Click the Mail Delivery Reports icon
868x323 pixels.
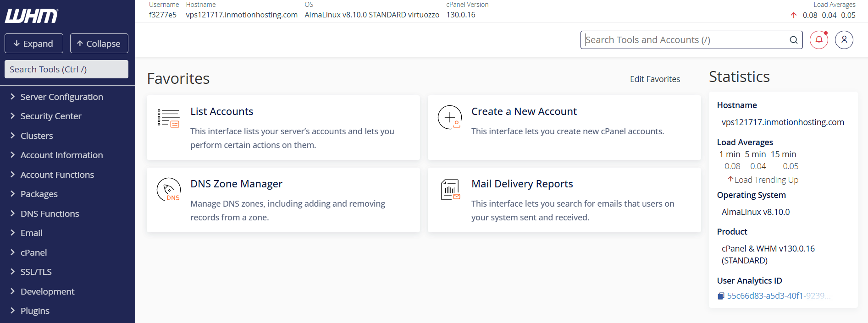(450, 190)
